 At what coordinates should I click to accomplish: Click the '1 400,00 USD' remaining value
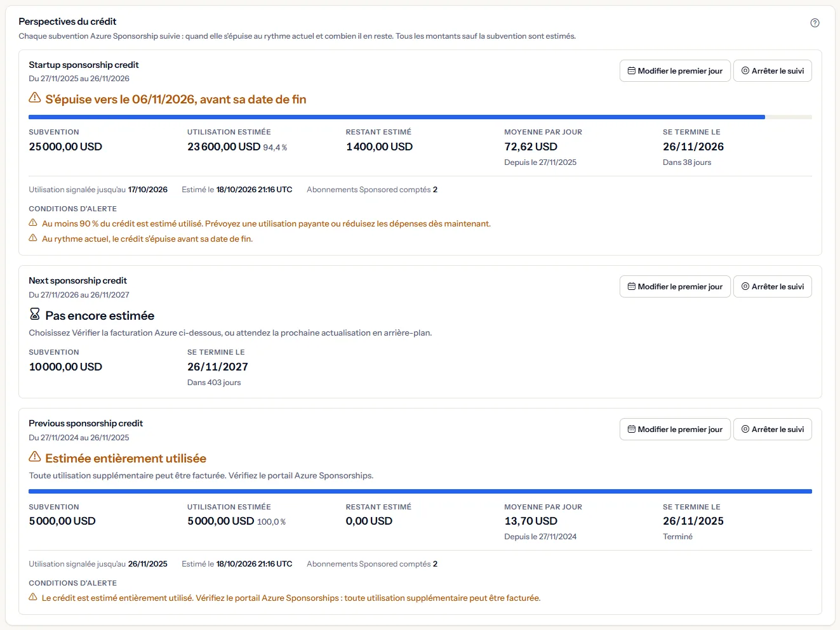379,147
